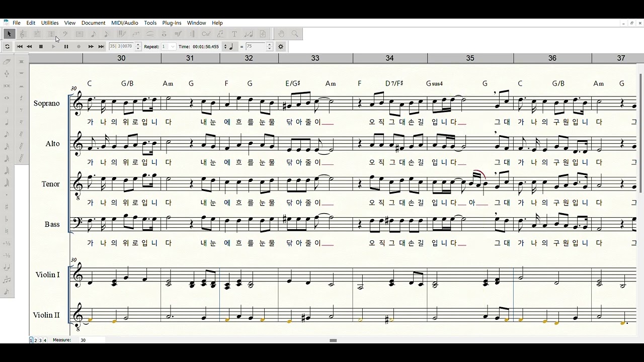Select the Clef tool with bass clef
The height and width of the screenshot is (362, 644).
coord(65,34)
